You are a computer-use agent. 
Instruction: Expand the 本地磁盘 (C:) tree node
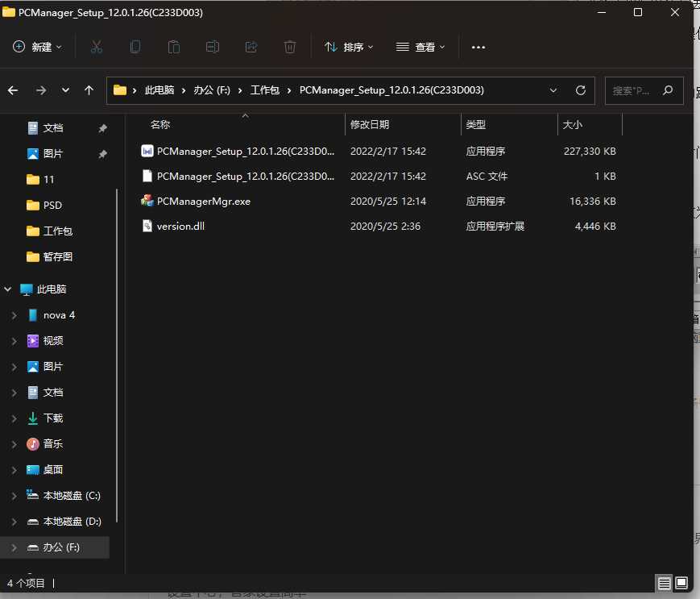[14, 496]
